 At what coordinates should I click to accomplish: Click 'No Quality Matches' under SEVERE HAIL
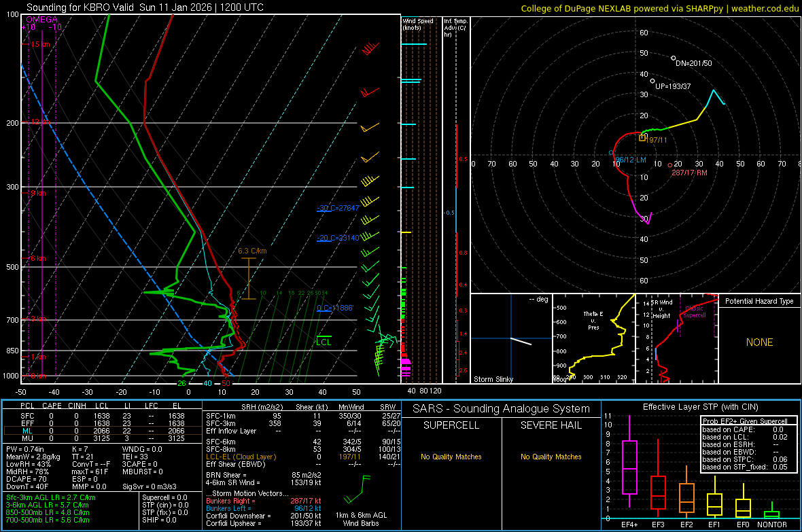551,457
